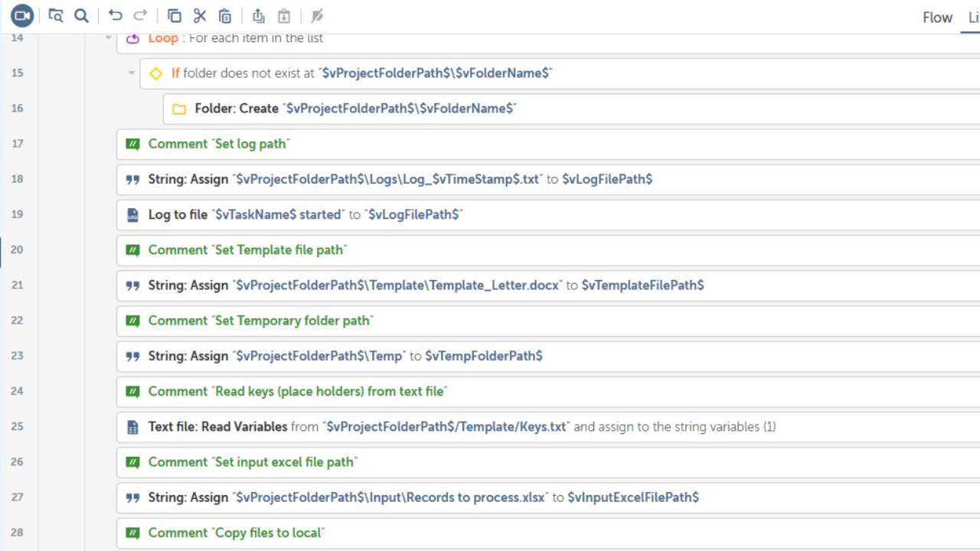Redo the undone action
This screenshot has width=980, height=551.
(x=140, y=15)
